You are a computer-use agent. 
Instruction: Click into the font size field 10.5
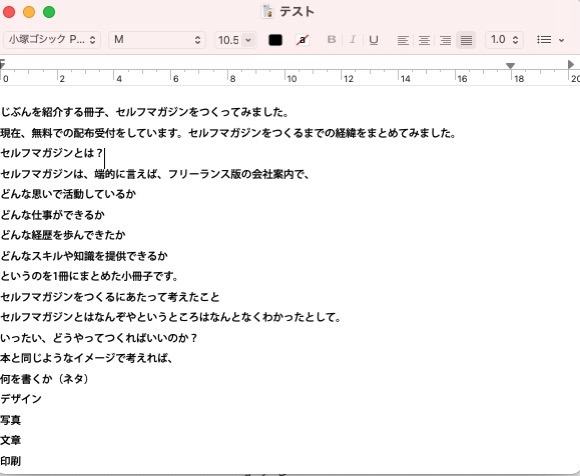coord(229,40)
